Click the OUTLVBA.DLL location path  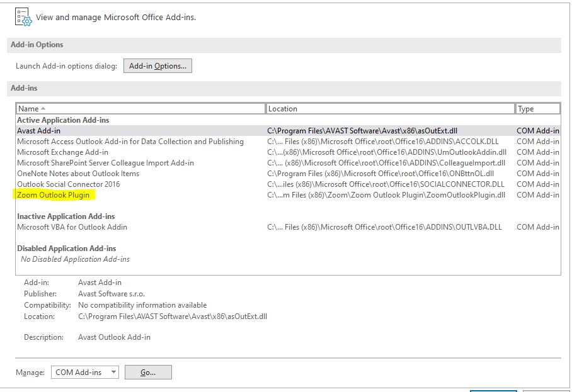(384, 227)
